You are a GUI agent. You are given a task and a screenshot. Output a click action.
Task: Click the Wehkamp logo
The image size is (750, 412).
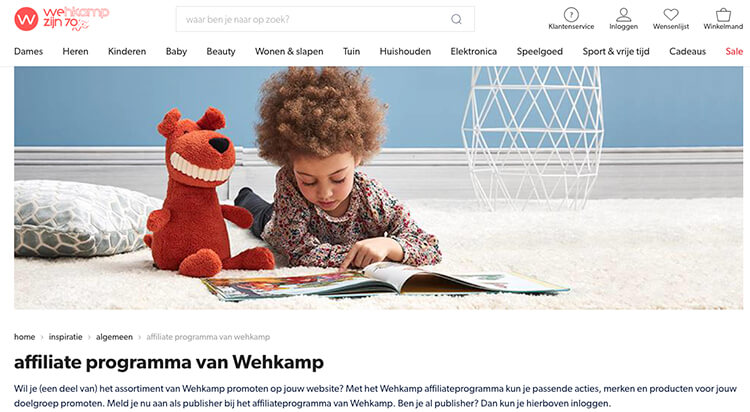(62, 19)
